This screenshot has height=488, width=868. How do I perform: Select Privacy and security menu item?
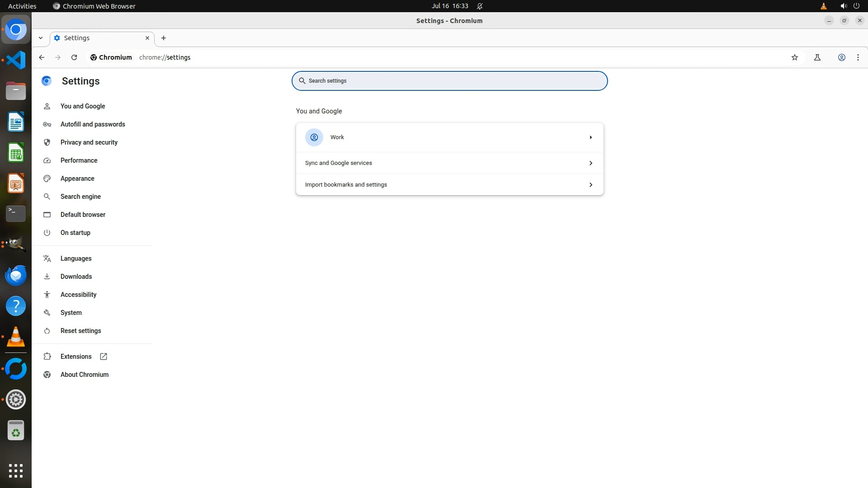click(x=89, y=142)
